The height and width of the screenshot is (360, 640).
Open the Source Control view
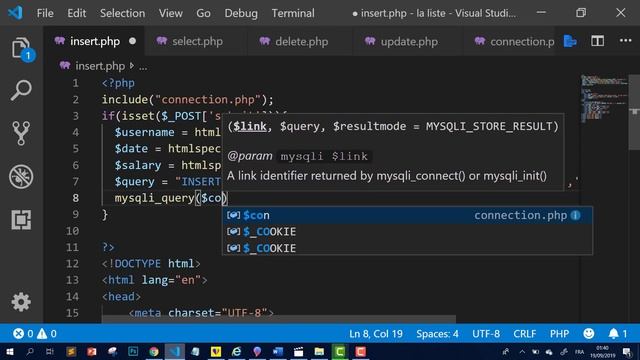[21, 133]
